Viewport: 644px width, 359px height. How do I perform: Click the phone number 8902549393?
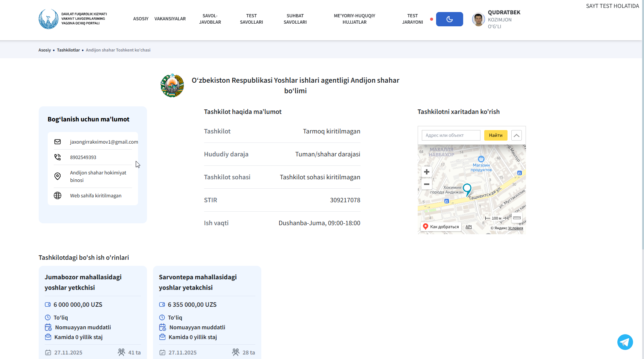point(83,157)
